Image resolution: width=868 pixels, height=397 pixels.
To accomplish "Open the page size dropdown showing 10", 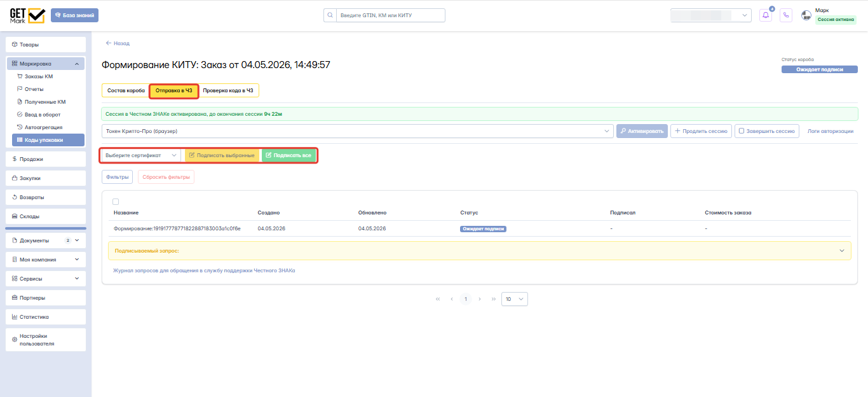I will tap(514, 299).
